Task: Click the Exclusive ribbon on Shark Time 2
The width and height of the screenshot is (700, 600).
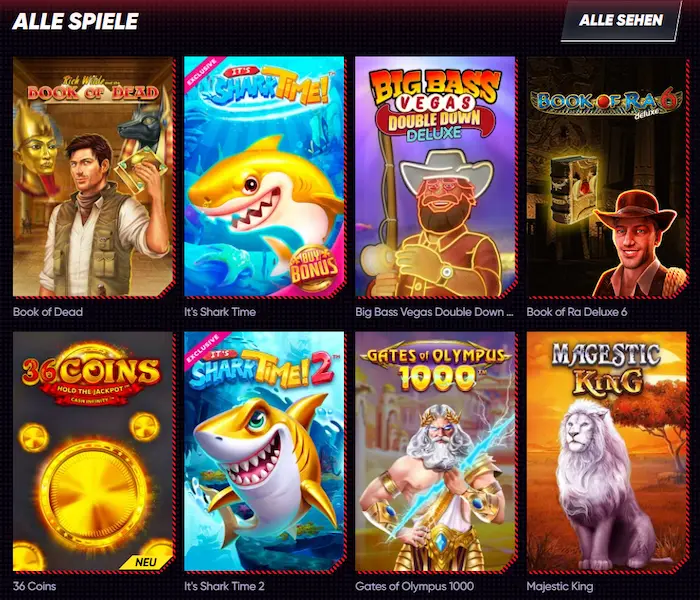Action: (x=204, y=349)
